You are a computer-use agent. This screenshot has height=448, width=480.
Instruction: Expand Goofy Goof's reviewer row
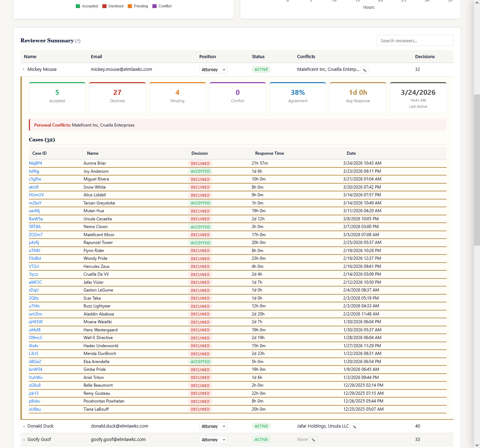tap(24, 440)
